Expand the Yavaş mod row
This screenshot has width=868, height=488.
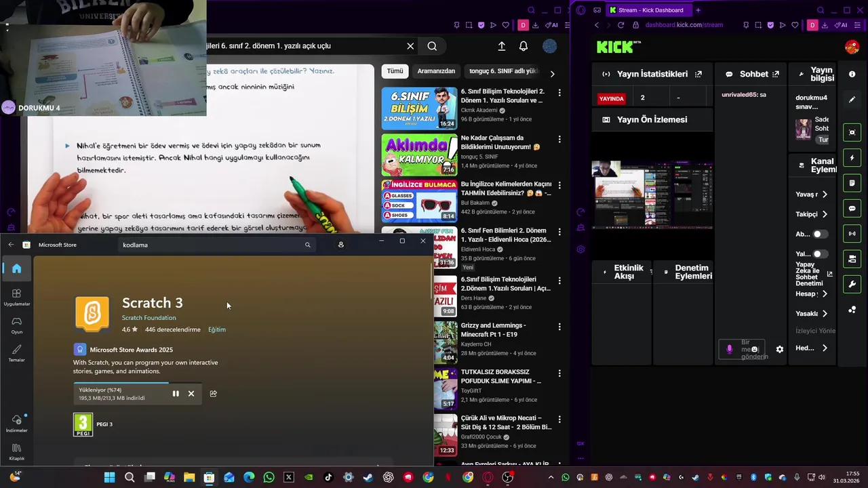click(x=812, y=195)
